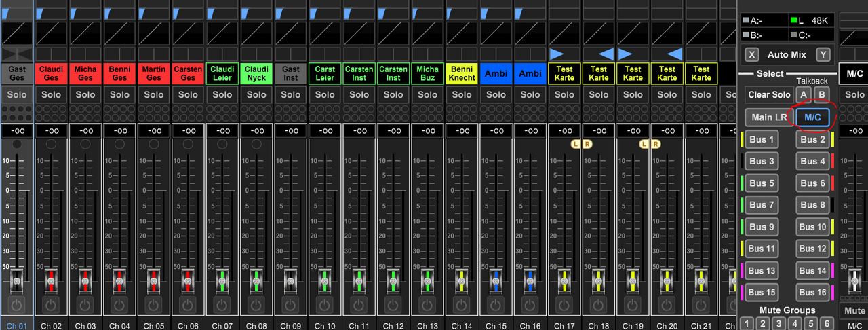Activate Mute Group 1
This screenshot has width=868, height=330.
[747, 323]
